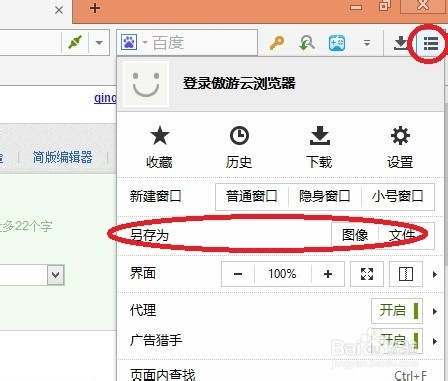Viewport: 448px width, 381px height.
Task: Expand interface (界面) submenu arrow
Action: click(x=434, y=275)
